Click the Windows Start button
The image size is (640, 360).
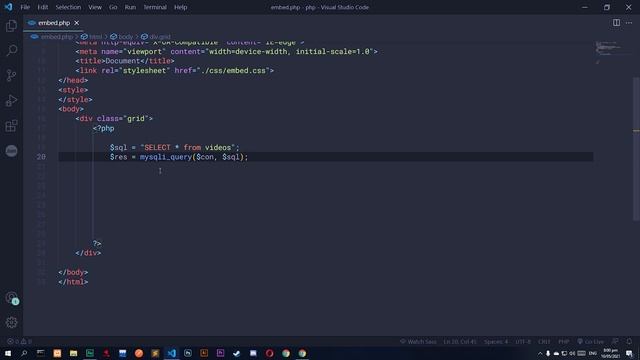[8, 353]
